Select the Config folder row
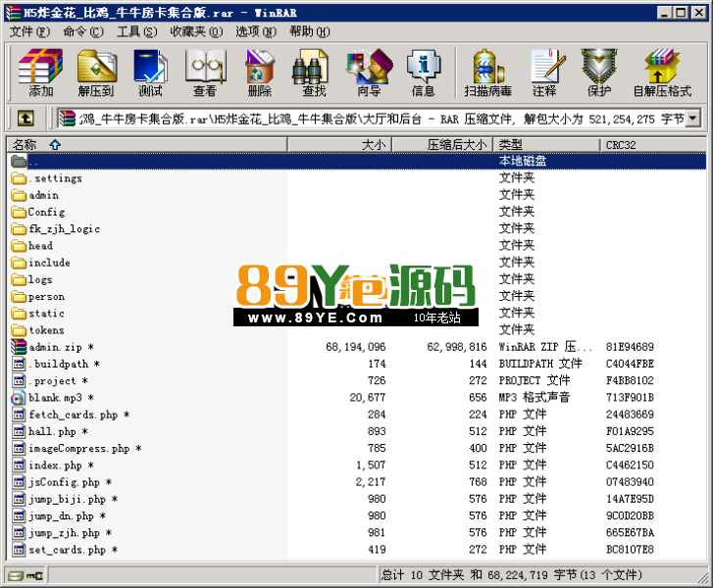Screen dimensions: 713x588 357,212
